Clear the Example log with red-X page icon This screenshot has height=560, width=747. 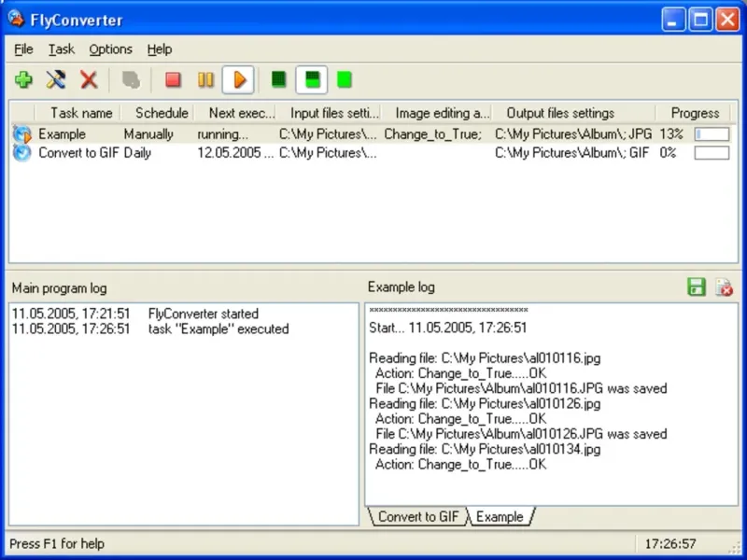(x=724, y=287)
